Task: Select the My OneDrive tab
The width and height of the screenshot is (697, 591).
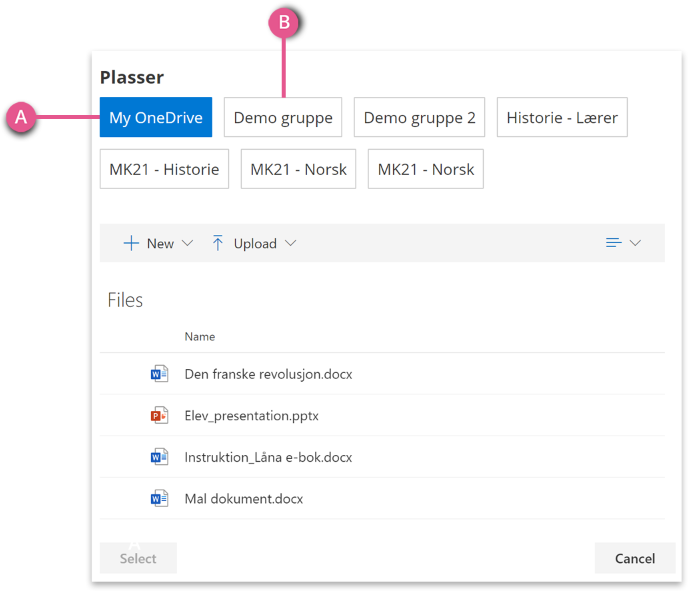Action: (x=156, y=117)
